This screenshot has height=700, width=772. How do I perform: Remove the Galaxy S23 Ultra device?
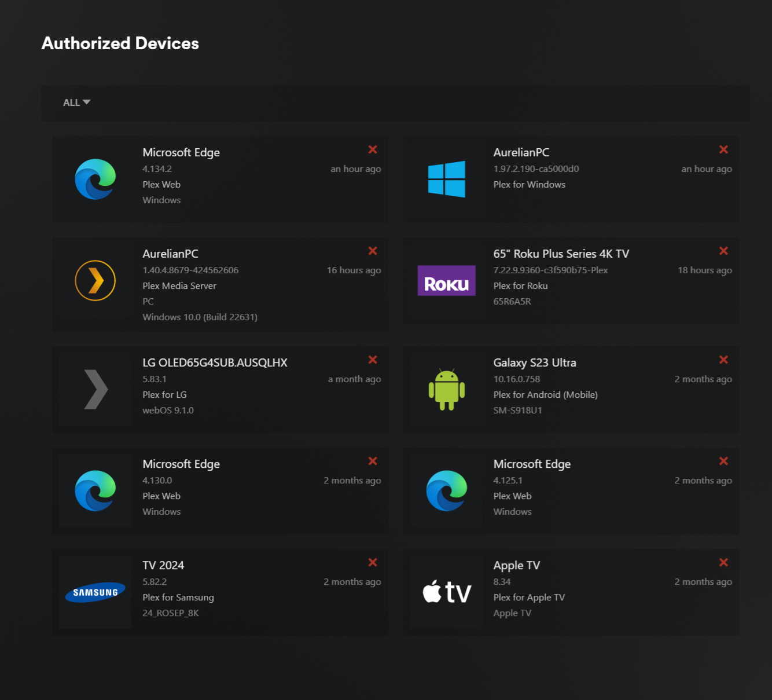(x=723, y=360)
